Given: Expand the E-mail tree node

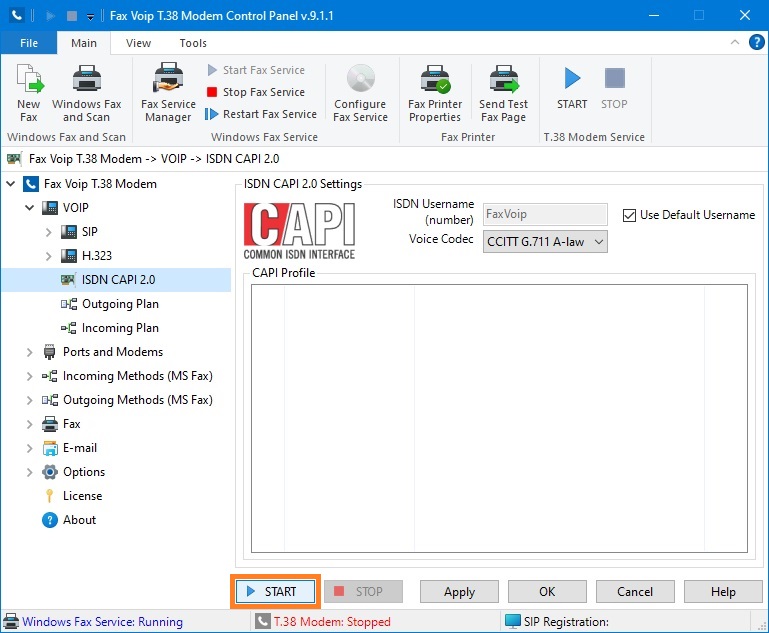Looking at the screenshot, I should tap(29, 448).
